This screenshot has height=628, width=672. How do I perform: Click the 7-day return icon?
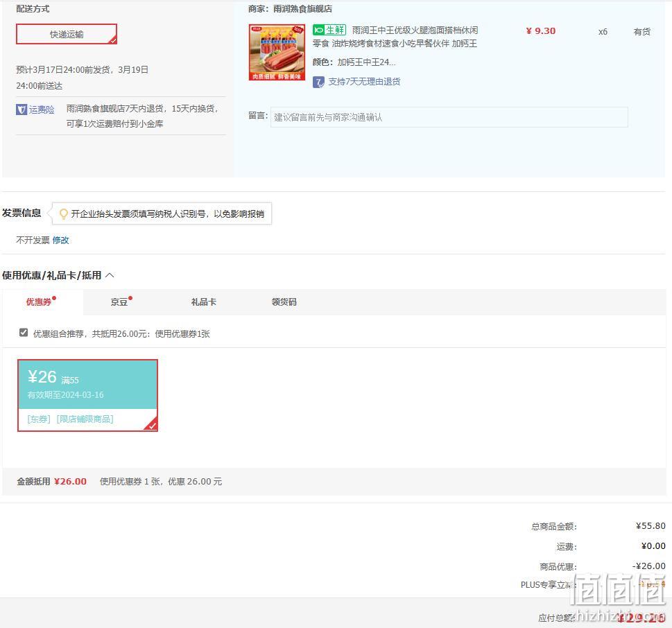coord(318,82)
